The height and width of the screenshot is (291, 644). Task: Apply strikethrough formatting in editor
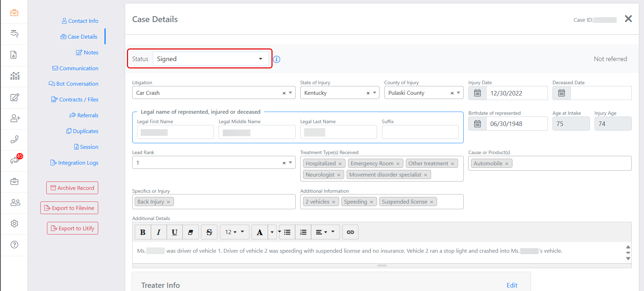209,232
